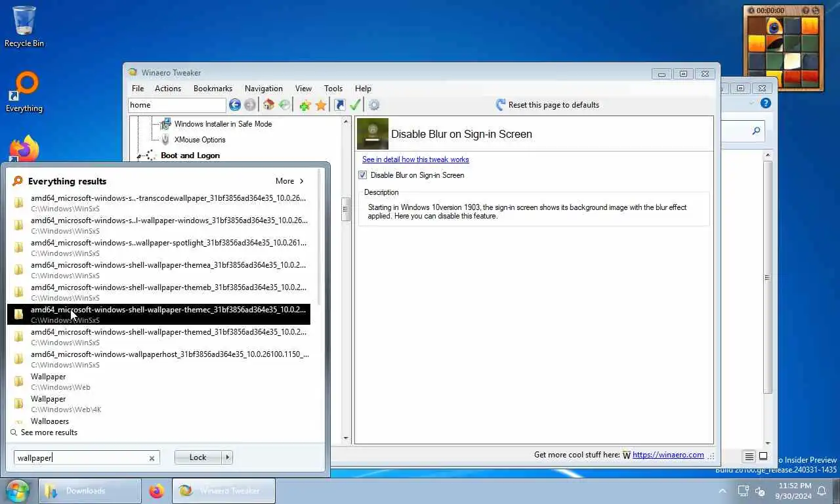Click the Firefox desktop shortcut icon
840x504 pixels.
(24, 150)
